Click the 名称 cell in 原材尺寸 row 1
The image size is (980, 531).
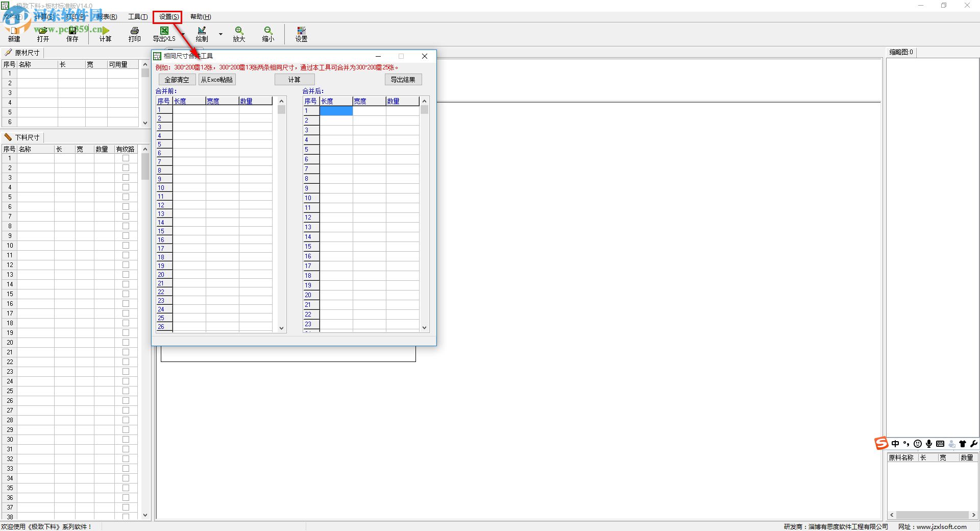[x=38, y=74]
